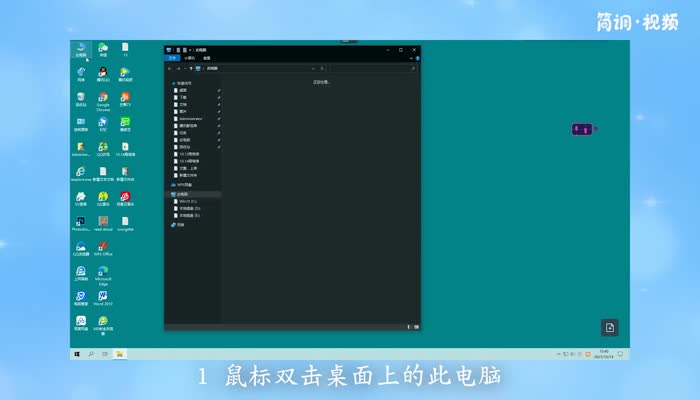Select WPS网盘 in the navigation pane
Viewport: 700px width, 400px height.
point(182,184)
